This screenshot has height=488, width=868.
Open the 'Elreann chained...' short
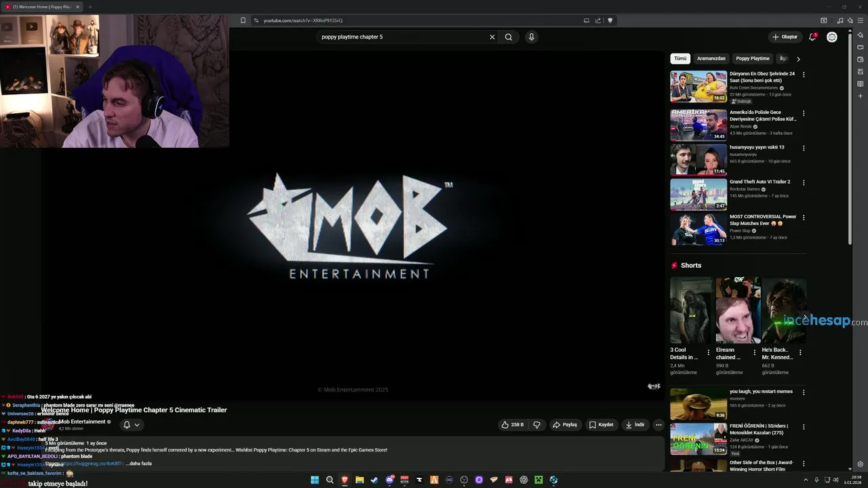738,310
